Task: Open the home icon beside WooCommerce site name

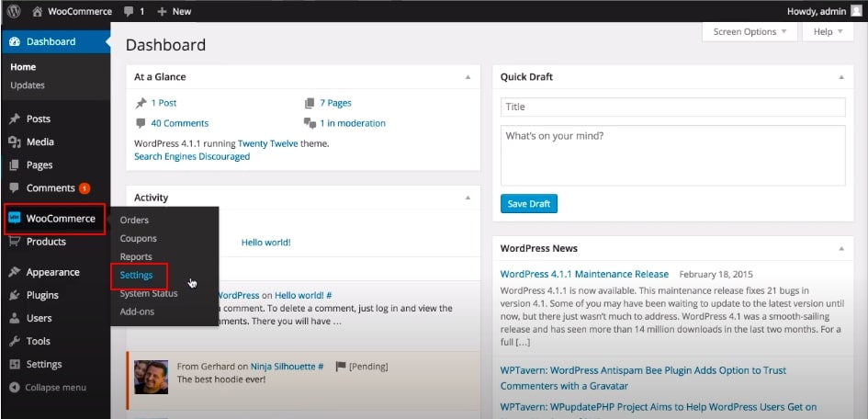Action: (x=37, y=11)
